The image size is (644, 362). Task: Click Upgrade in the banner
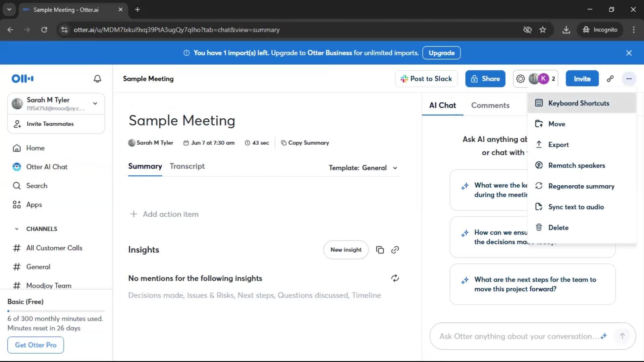(441, 53)
